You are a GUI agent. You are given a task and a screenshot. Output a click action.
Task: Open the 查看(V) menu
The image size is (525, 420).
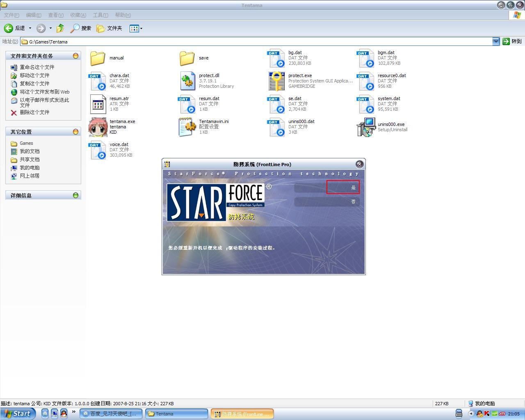[x=56, y=15]
